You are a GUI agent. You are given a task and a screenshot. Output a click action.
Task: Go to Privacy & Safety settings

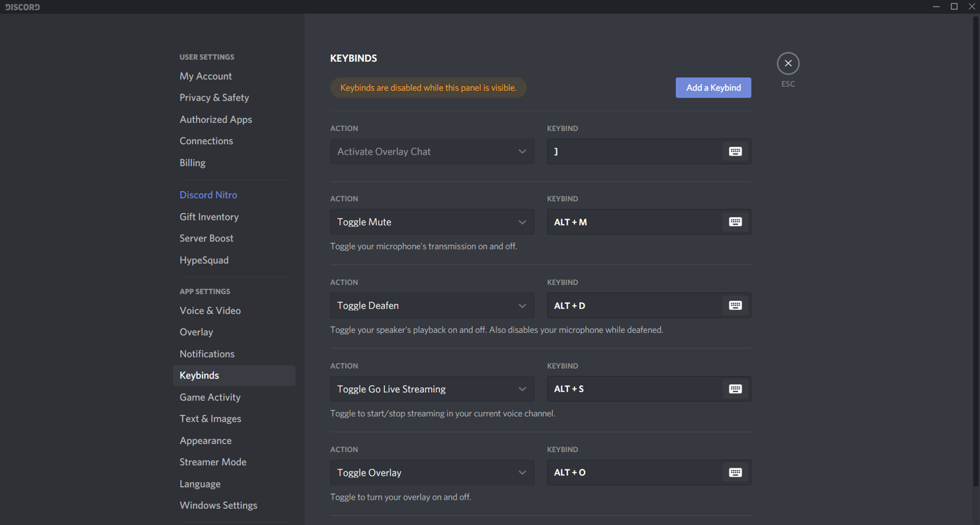click(x=234, y=98)
